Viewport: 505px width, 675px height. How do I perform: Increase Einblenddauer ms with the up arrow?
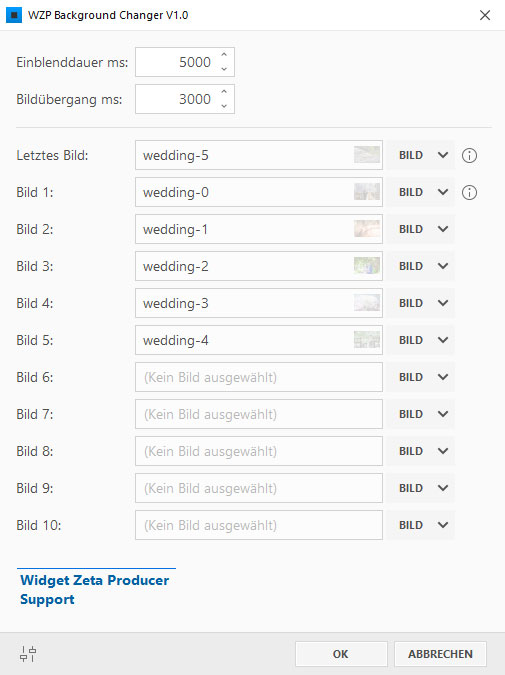tap(224, 55)
